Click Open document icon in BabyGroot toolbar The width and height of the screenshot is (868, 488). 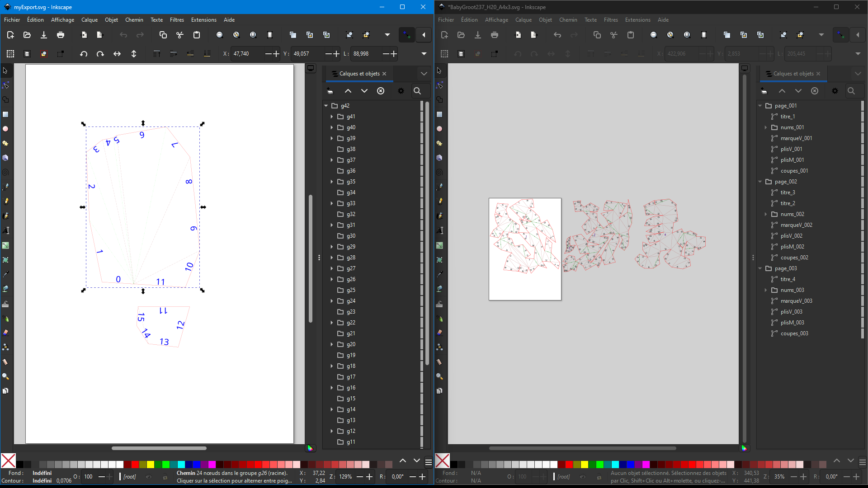(461, 35)
